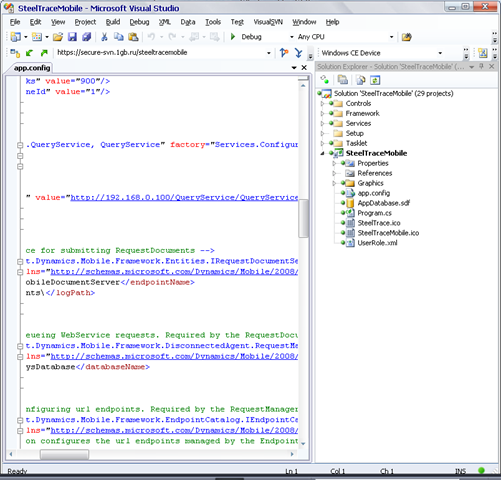
Task: Click the VisualSVN commit arrow icon
Action: [x=44, y=53]
